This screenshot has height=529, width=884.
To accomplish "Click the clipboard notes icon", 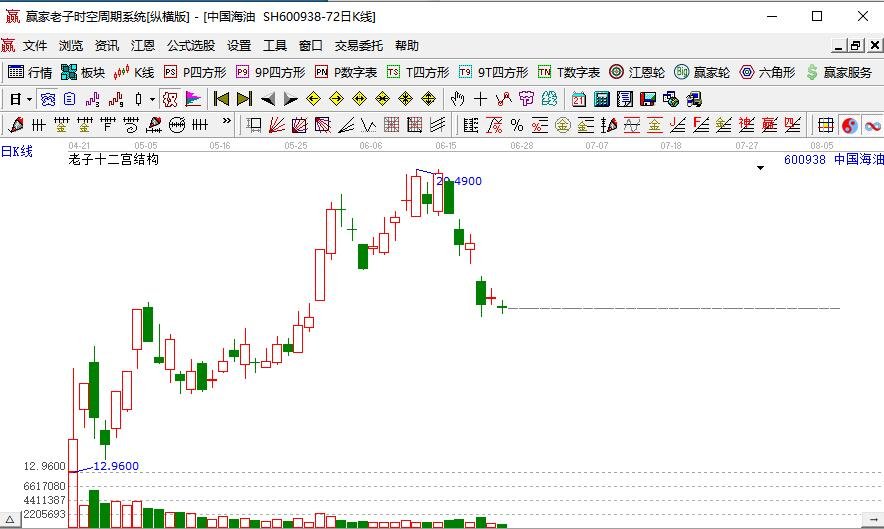I will [69, 100].
